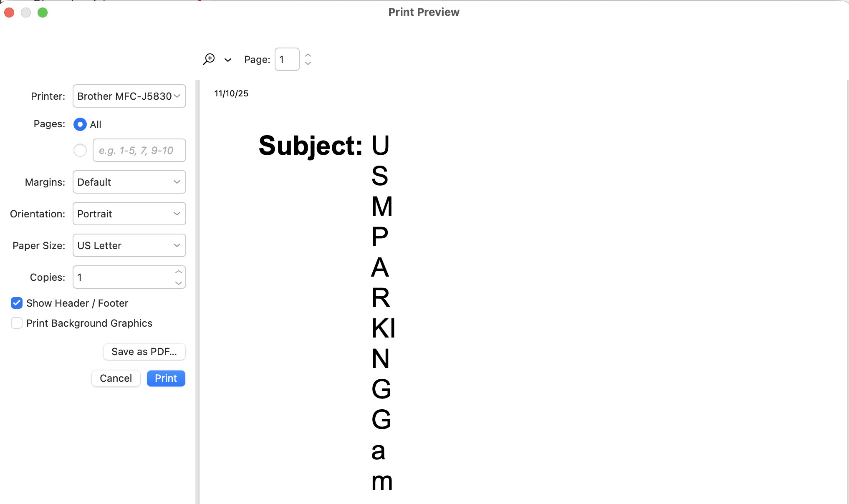
Task: Open the Orientation Portrait dropdown
Action: [x=129, y=214]
